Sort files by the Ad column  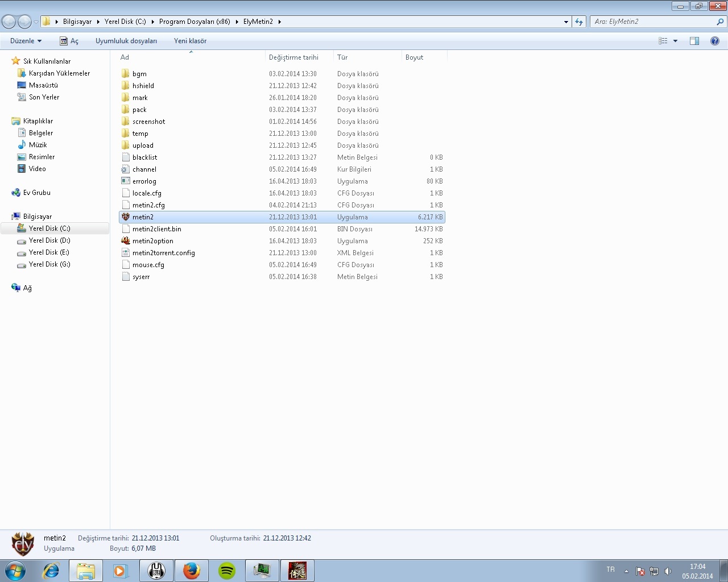pos(191,57)
